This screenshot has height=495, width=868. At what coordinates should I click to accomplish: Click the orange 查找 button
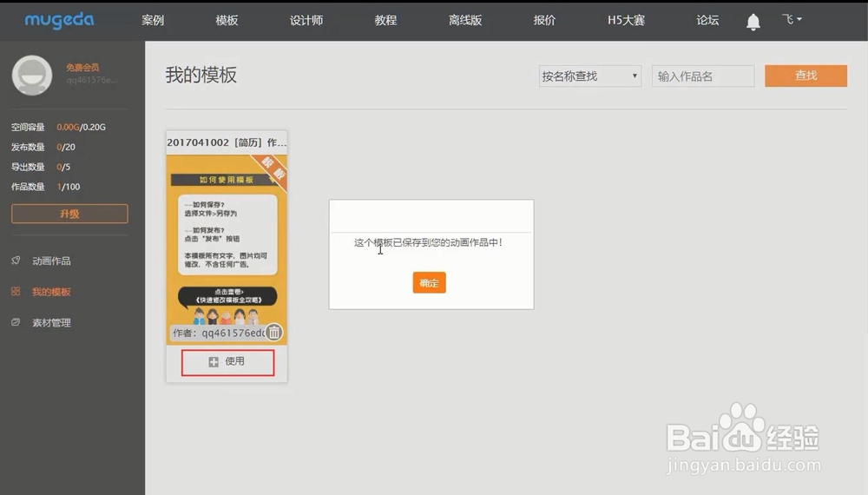pos(806,76)
